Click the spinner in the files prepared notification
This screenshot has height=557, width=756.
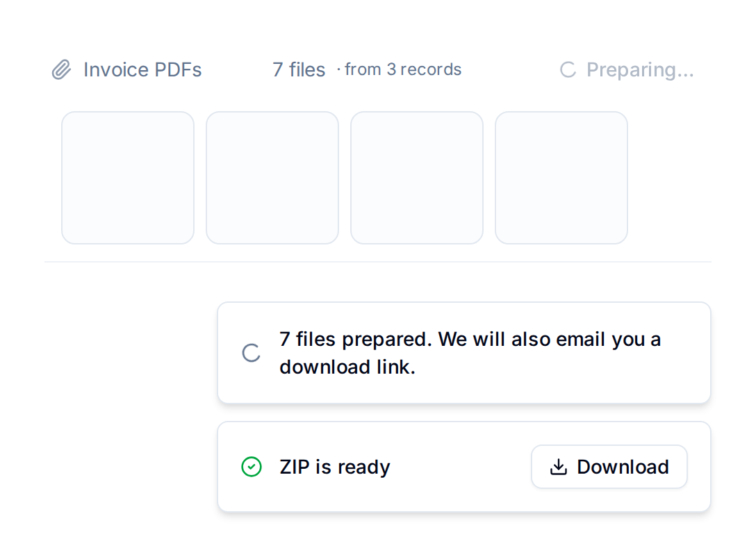(x=252, y=354)
